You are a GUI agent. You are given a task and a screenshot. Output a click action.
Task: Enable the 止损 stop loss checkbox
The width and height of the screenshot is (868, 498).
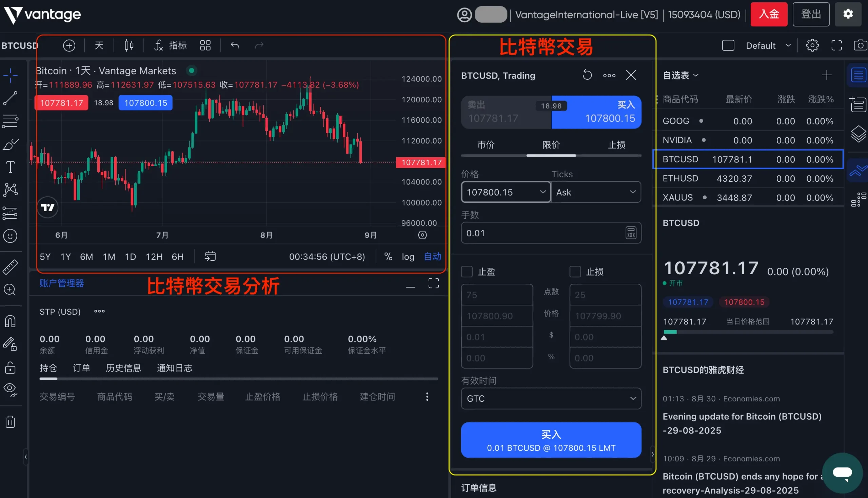tap(575, 272)
